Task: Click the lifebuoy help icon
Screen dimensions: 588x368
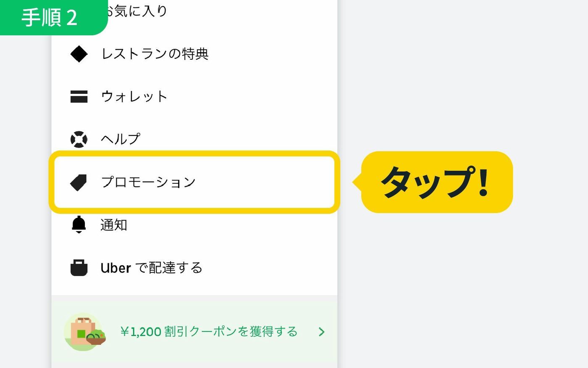Action: coord(79,139)
